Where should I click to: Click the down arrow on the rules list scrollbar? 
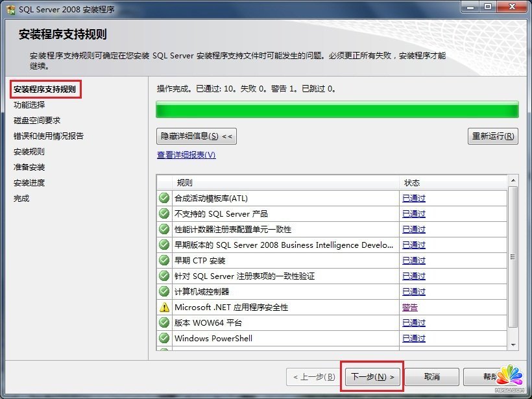click(512, 346)
